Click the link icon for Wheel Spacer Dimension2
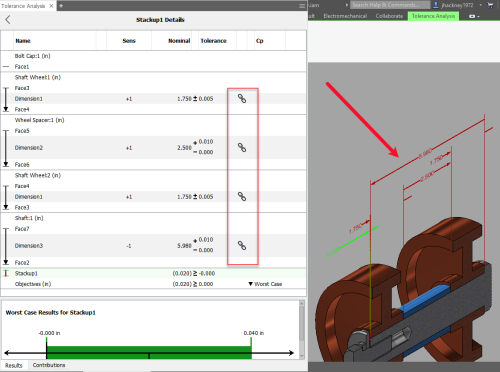 point(242,147)
